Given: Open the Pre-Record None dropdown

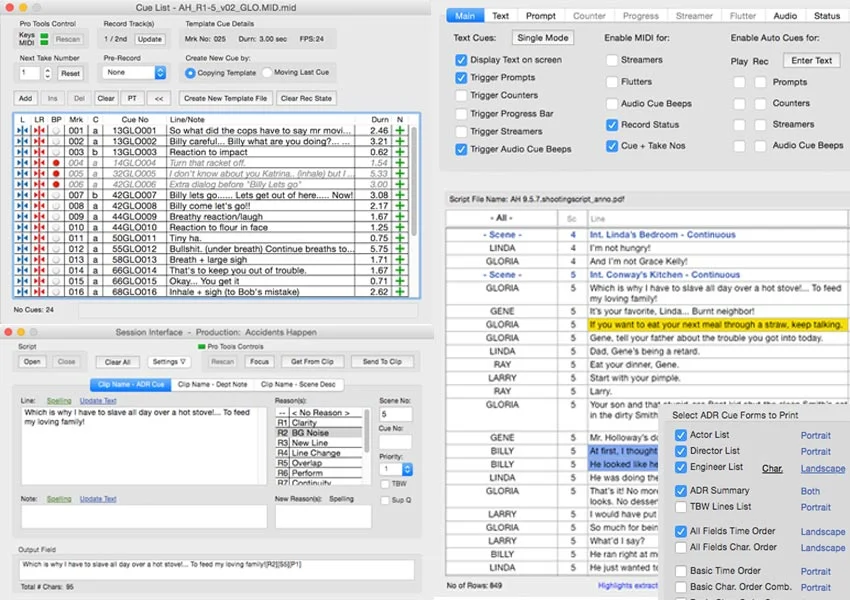Looking at the screenshot, I should [134, 73].
